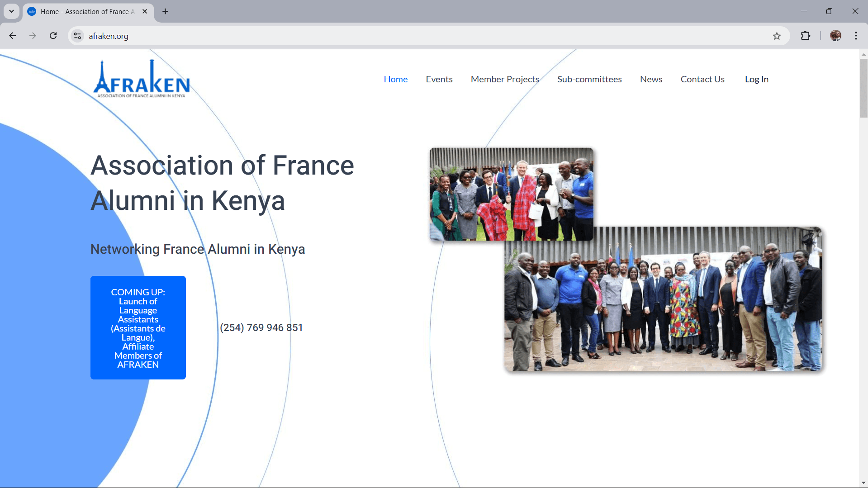Image resolution: width=868 pixels, height=488 pixels.
Task: Click the COMING UP Language Assistants button
Action: (x=138, y=327)
